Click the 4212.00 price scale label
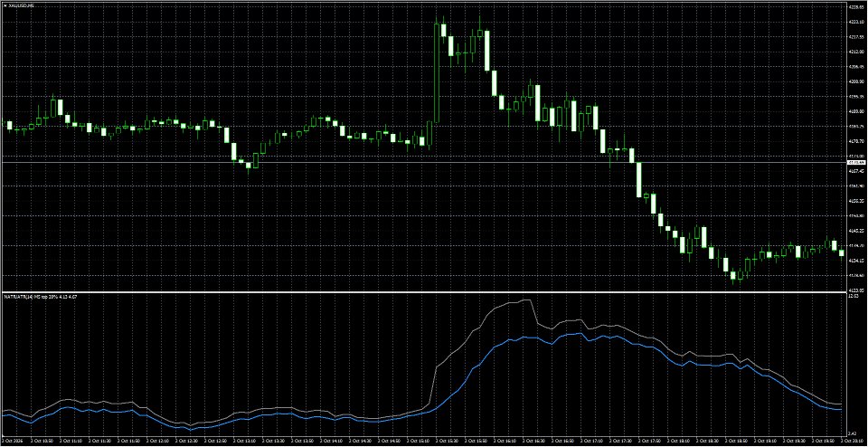Screen dimensions: 868x447 pos(856,52)
